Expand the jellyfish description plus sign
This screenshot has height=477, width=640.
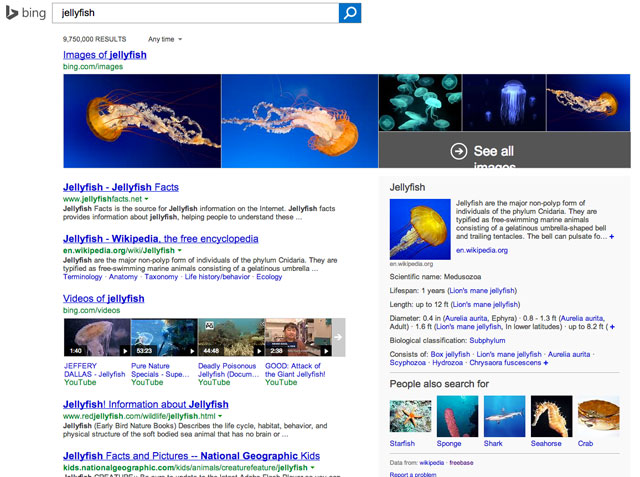tap(611, 237)
